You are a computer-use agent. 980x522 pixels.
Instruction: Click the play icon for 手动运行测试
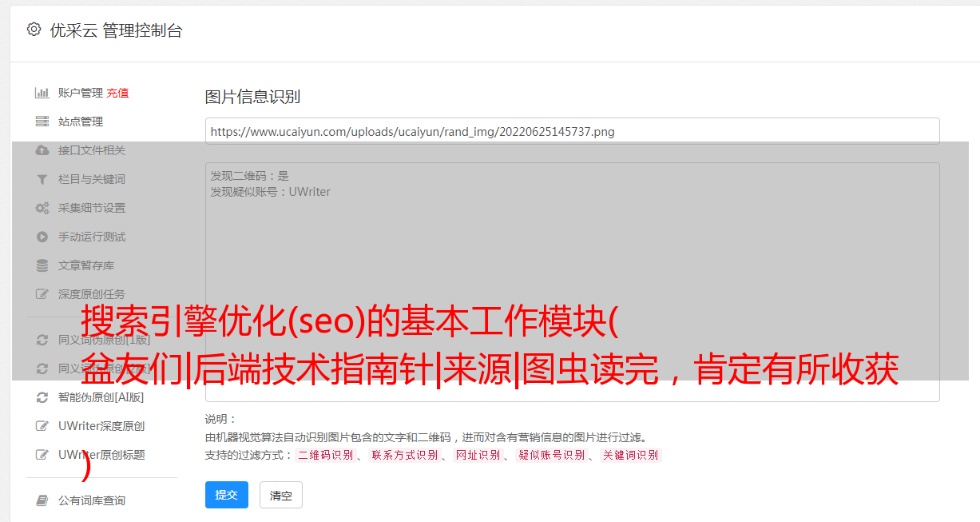coord(42,237)
